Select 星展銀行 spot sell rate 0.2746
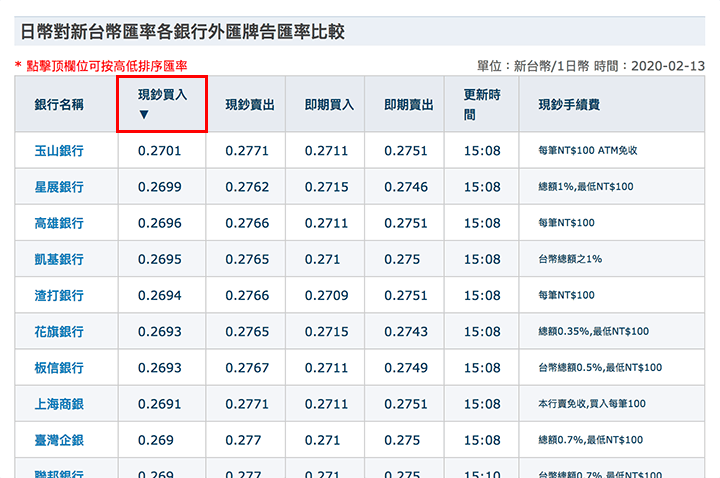This screenshot has width=720, height=478. point(406,187)
